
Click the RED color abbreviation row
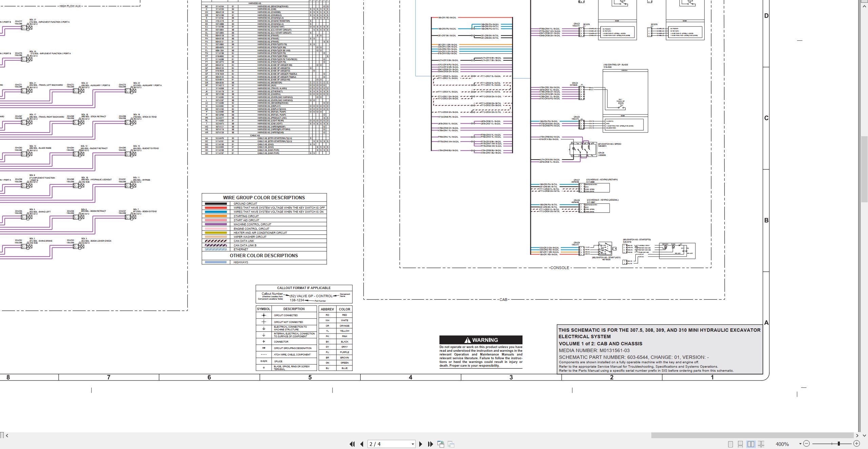[335, 315]
